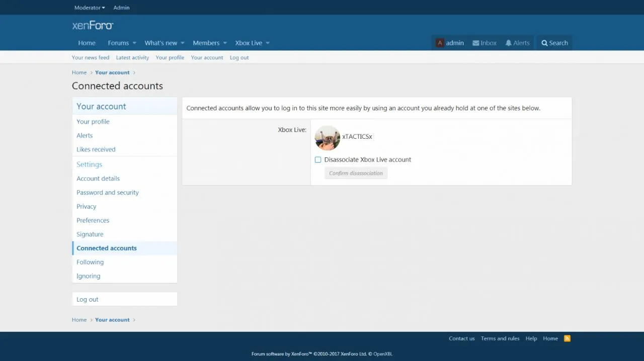Open the Forums navigation tab
The image size is (644, 361).
click(x=118, y=43)
